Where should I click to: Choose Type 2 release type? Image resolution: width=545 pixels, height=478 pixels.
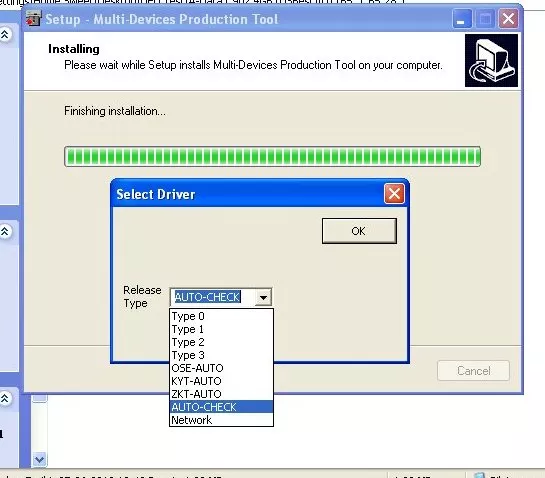pos(221,342)
